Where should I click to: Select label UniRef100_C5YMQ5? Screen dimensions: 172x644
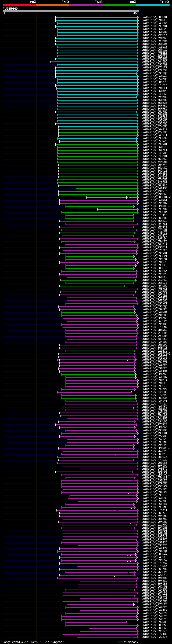coord(154,79)
